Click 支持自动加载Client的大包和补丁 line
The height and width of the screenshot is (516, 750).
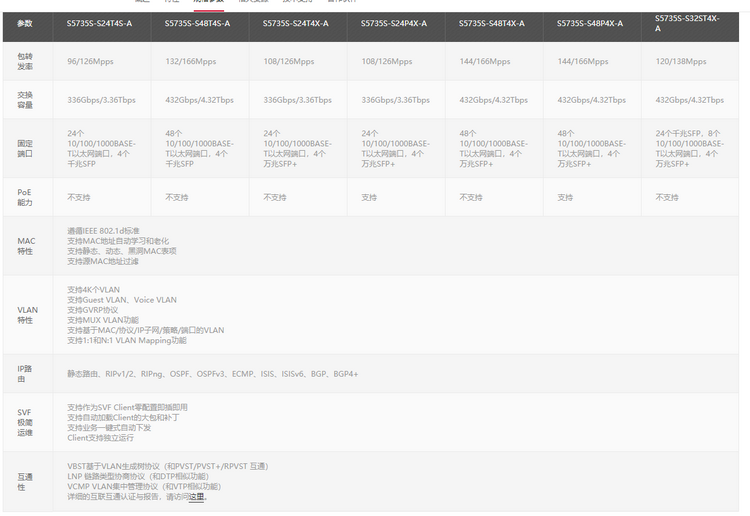pos(123,417)
